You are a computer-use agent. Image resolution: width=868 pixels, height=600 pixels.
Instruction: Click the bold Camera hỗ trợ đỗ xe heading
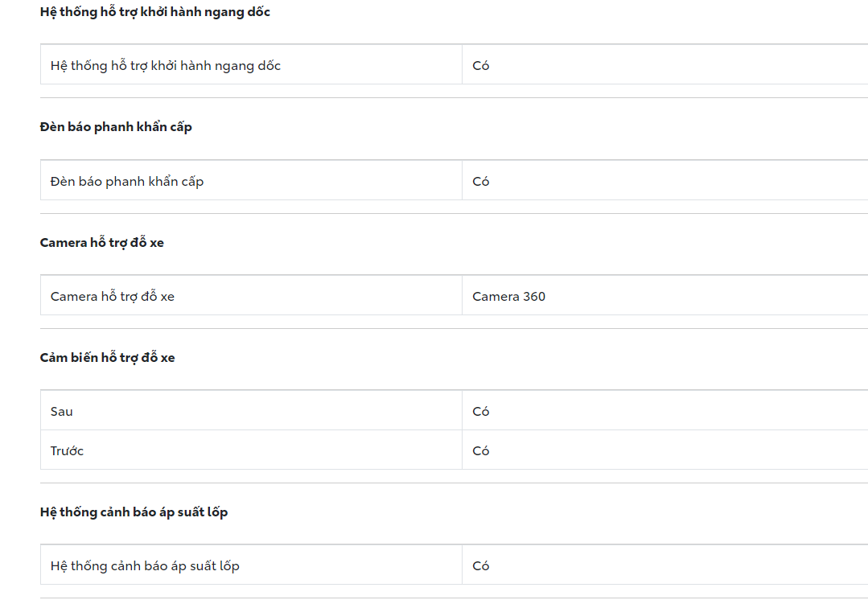pyautogui.click(x=101, y=243)
